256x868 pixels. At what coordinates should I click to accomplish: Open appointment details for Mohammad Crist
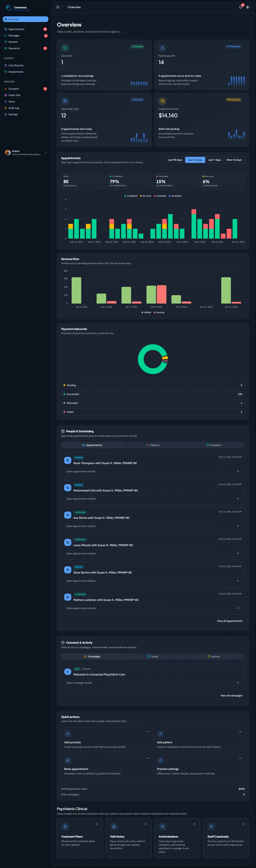tap(153, 499)
